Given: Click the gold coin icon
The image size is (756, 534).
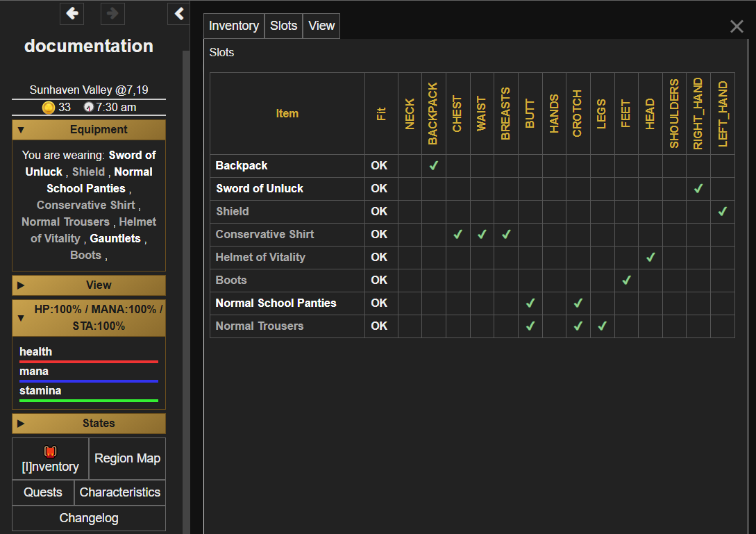Looking at the screenshot, I should [x=48, y=107].
